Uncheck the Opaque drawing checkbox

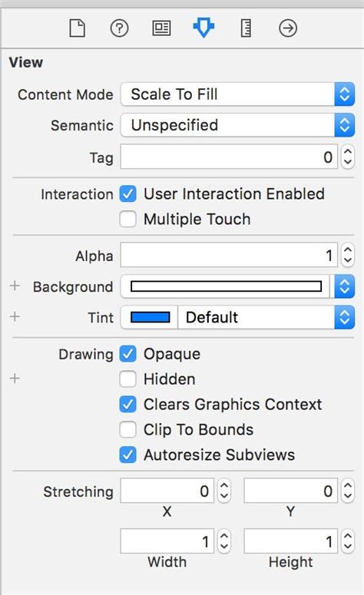(x=128, y=354)
